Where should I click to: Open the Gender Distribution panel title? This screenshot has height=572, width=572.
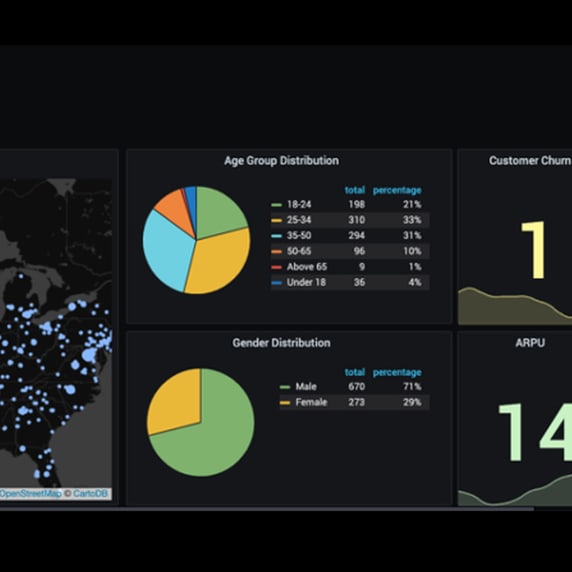281,343
